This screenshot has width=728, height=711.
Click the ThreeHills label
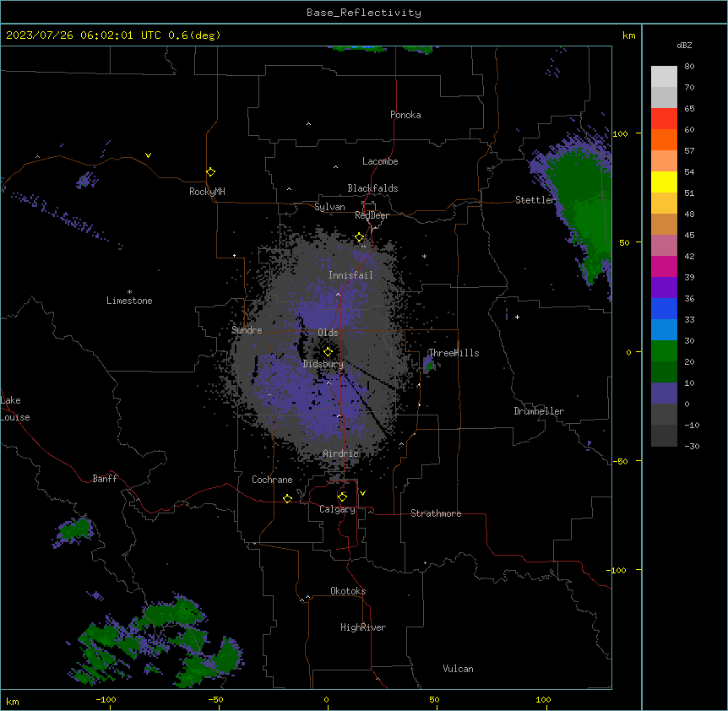pos(454,353)
